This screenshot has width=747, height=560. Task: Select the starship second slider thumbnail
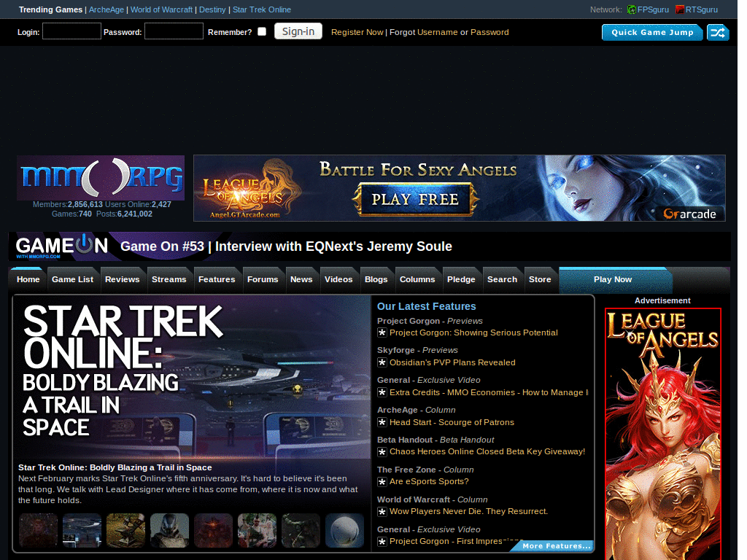coord(82,530)
